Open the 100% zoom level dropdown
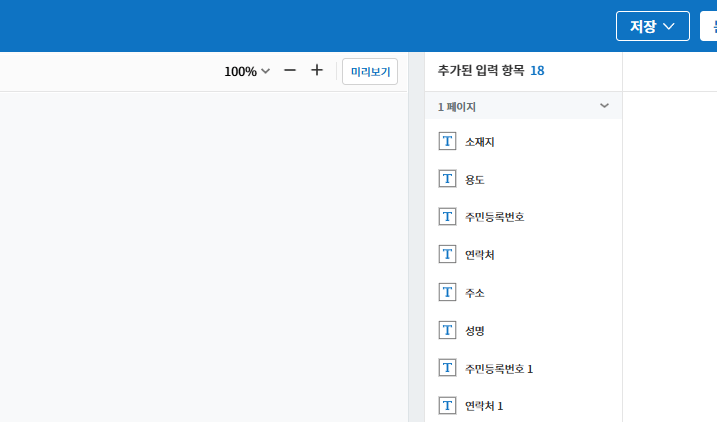This screenshot has width=717, height=422. [247, 72]
